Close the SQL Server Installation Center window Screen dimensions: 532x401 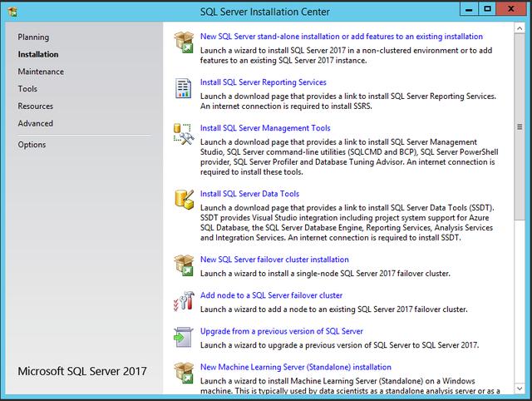pos(511,9)
